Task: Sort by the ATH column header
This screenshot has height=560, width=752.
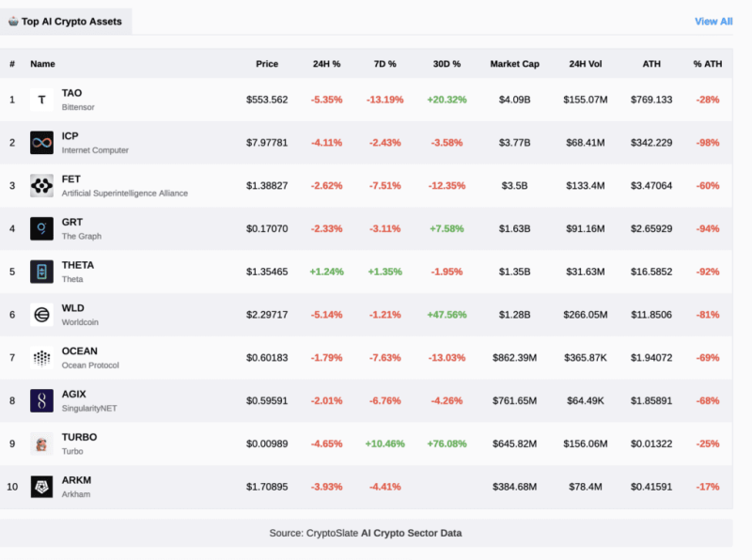Action: click(x=651, y=64)
